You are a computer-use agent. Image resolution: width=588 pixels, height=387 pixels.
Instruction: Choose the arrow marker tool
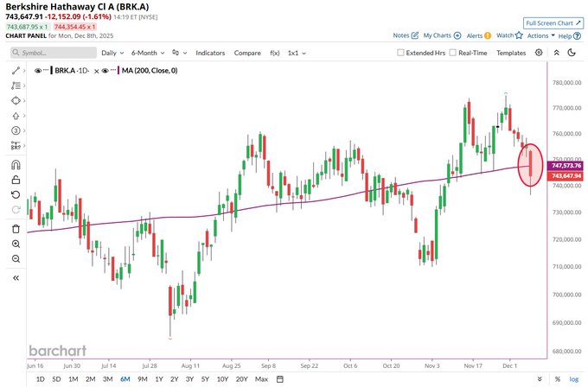coord(16,116)
